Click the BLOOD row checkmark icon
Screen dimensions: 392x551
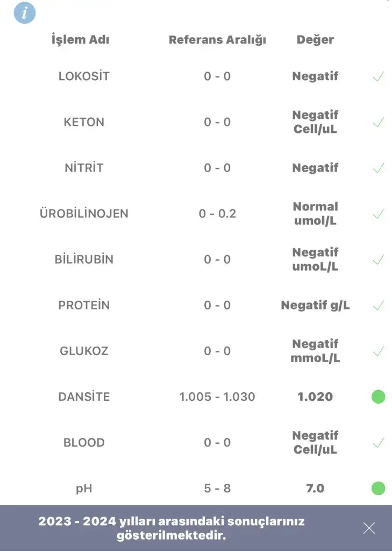(379, 442)
